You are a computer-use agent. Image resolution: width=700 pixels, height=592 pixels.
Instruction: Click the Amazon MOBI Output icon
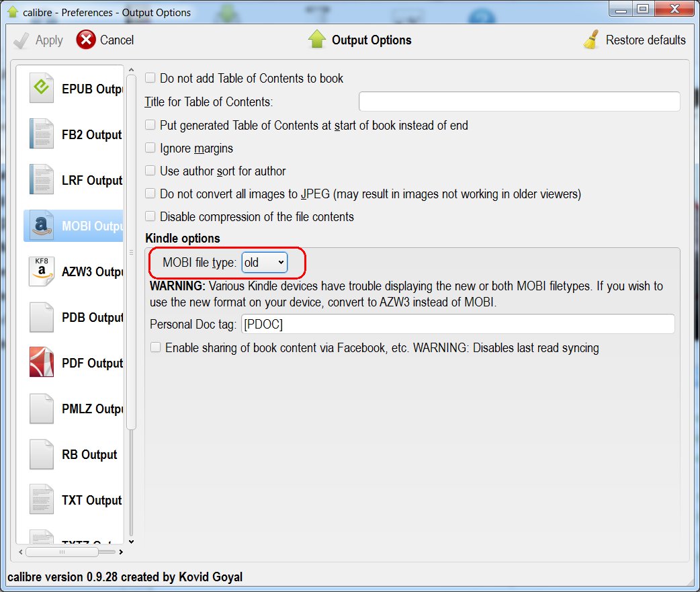(42, 226)
